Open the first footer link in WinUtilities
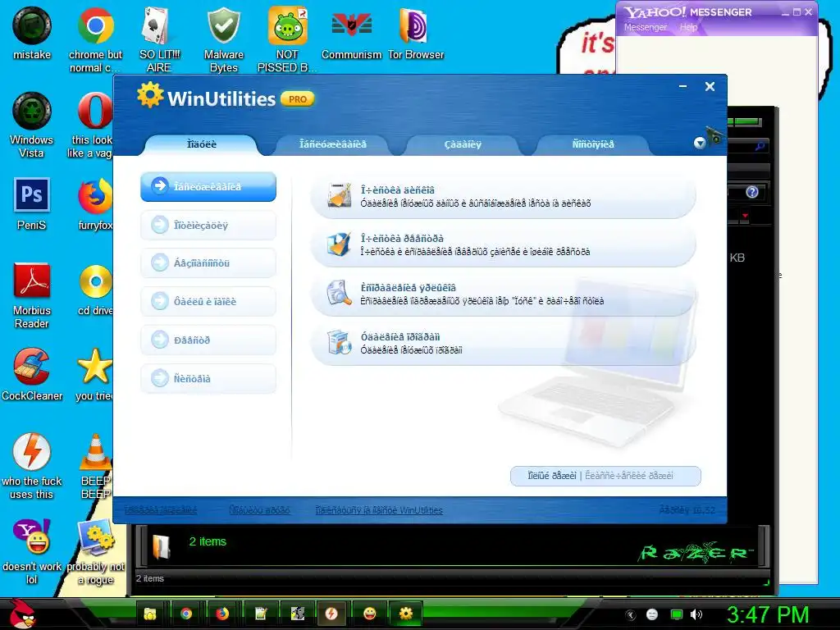Image resolution: width=840 pixels, height=630 pixels. coord(161,510)
